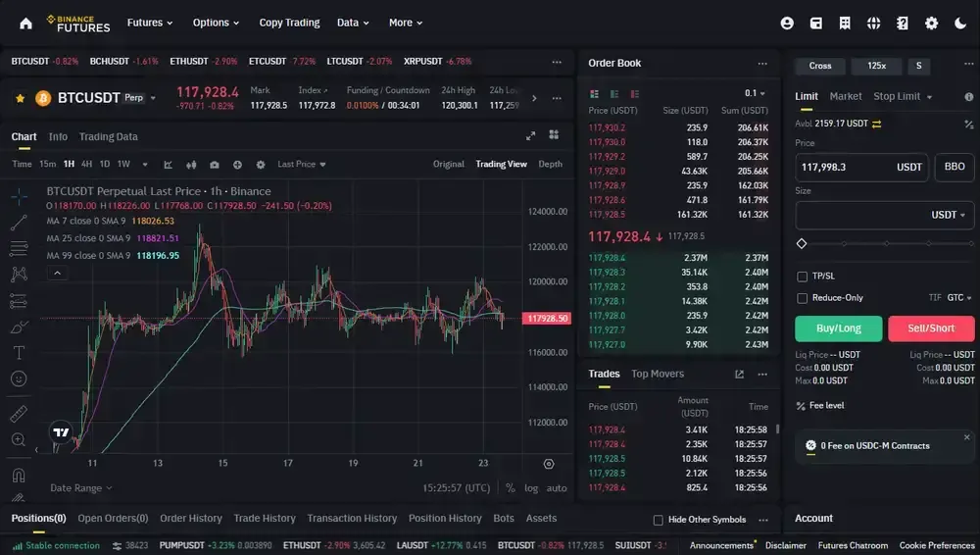The height and width of the screenshot is (555, 980).
Task: Select the text annotation tool
Action: click(x=19, y=353)
